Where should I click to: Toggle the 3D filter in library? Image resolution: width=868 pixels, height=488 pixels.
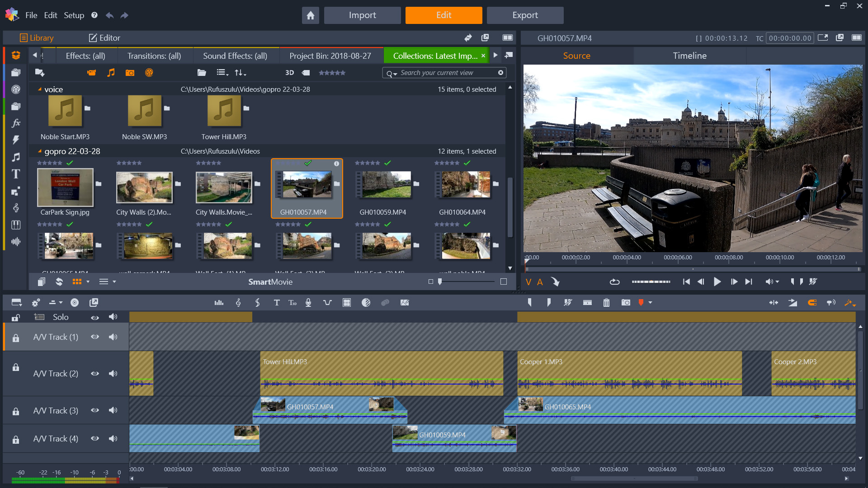click(290, 73)
